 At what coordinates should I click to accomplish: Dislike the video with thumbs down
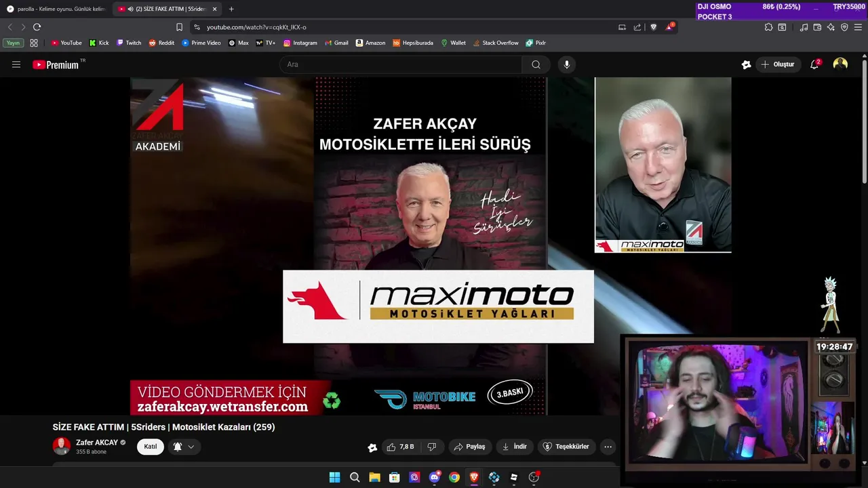432,447
